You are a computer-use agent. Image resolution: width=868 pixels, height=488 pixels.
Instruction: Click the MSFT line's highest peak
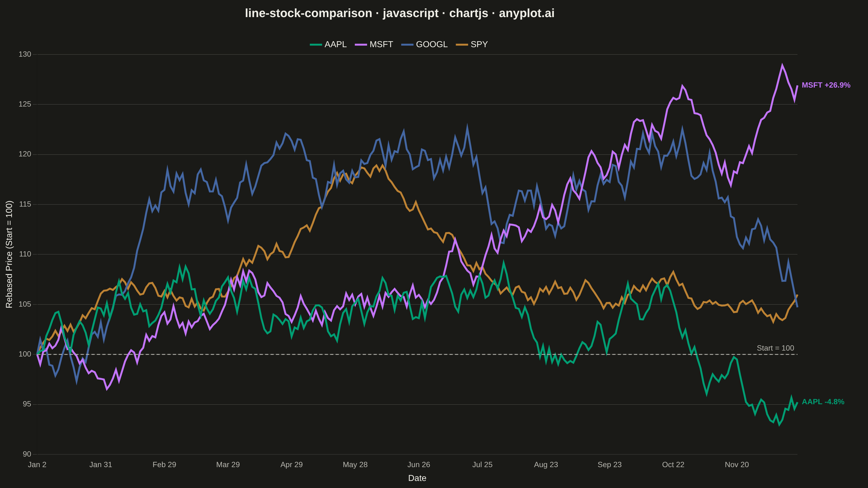point(782,65)
